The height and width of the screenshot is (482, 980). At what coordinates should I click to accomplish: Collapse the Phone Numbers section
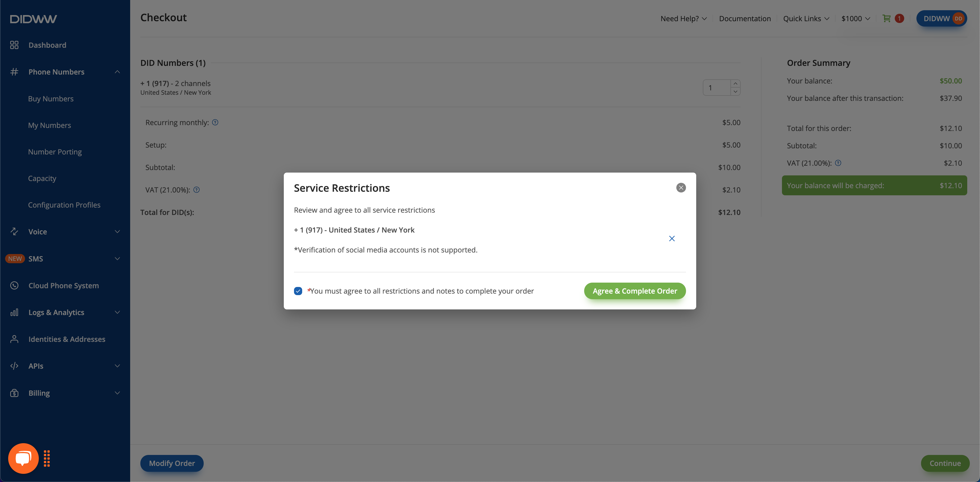[117, 71]
